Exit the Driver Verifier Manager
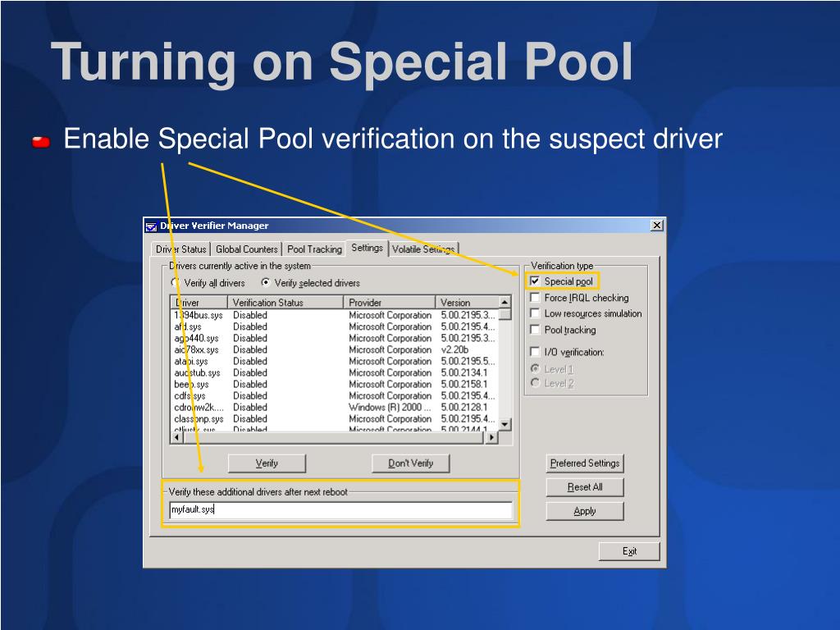Image resolution: width=840 pixels, height=630 pixels. pyautogui.click(x=629, y=551)
